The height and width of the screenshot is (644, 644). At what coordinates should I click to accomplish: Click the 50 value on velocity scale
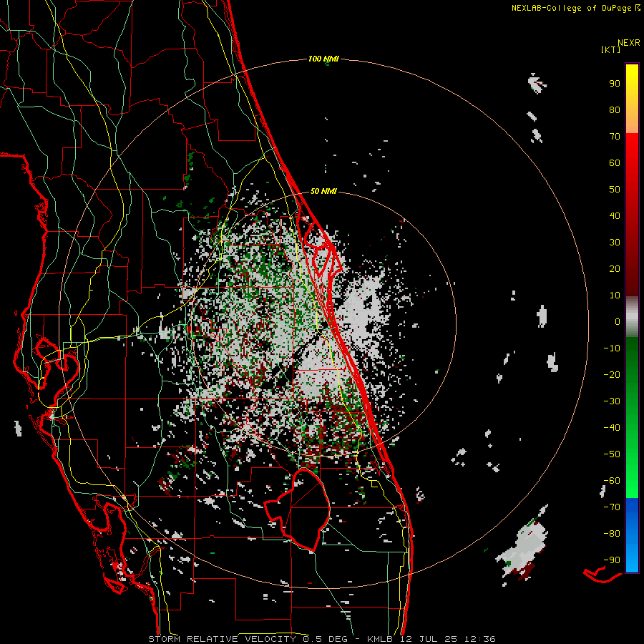pyautogui.click(x=615, y=190)
